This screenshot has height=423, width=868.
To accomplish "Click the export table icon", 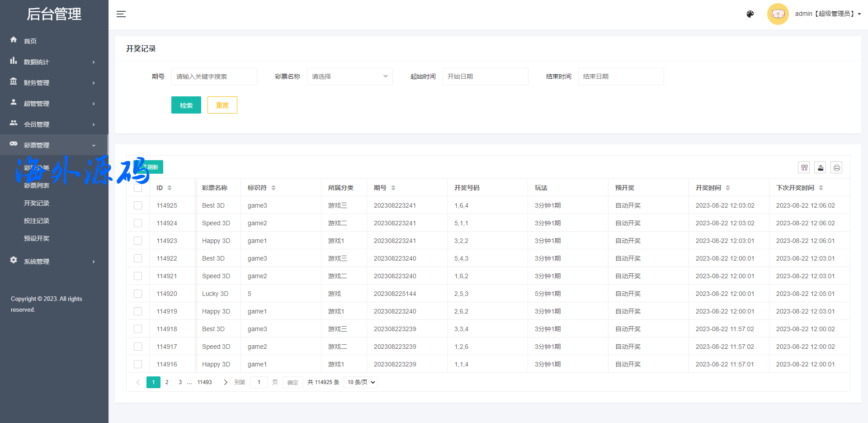I will 820,168.
